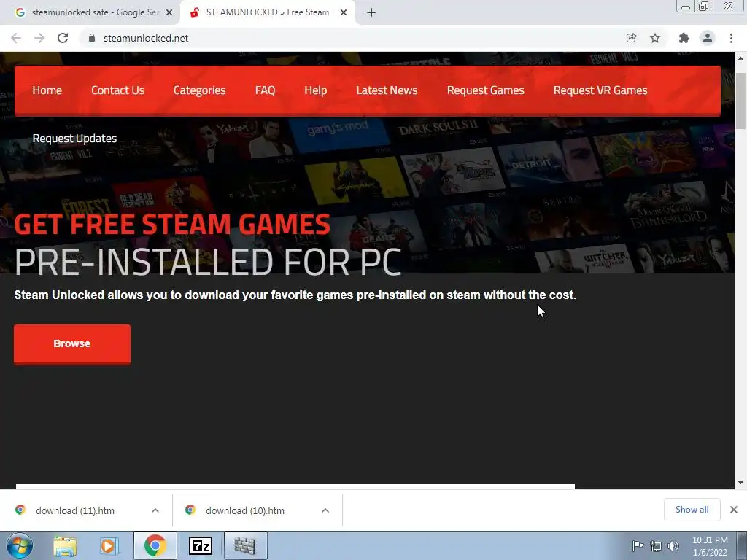
Task: Expand options for download (10).htm
Action: (325, 510)
